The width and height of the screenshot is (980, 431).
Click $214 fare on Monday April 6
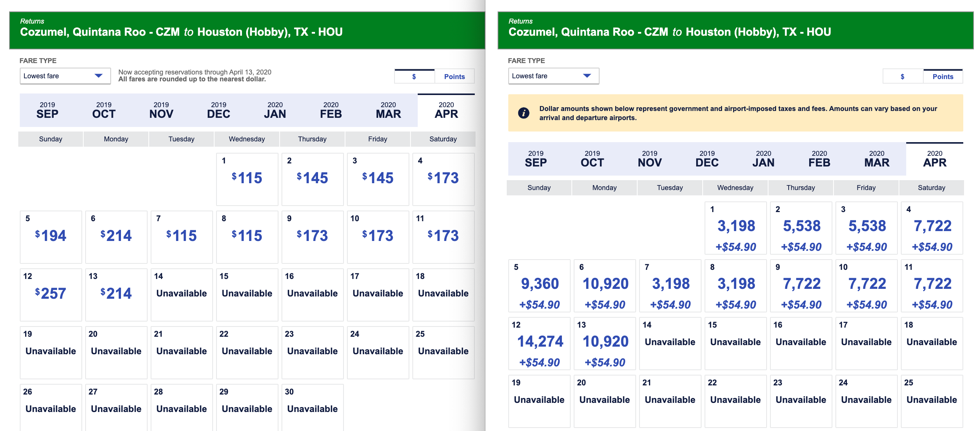(x=116, y=236)
